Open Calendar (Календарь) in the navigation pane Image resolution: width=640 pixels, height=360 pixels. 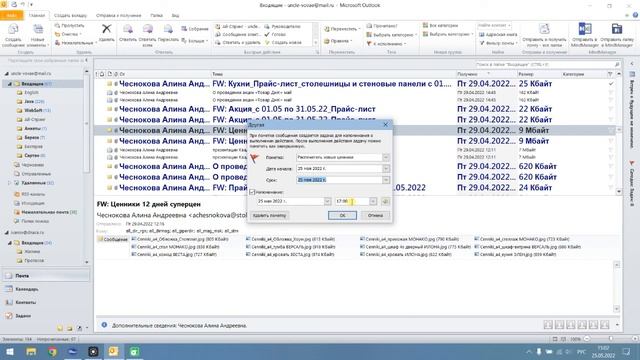(46, 289)
